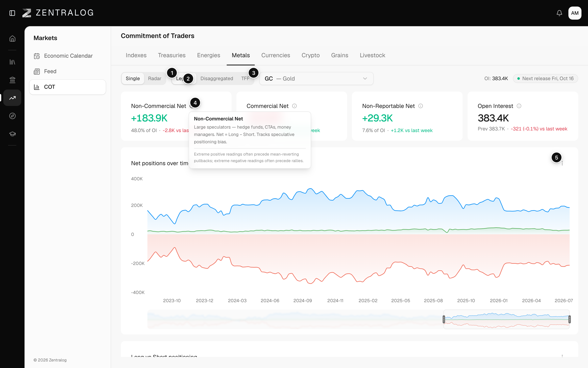
Task: Open the library books icon in left rail
Action: [x=12, y=62]
